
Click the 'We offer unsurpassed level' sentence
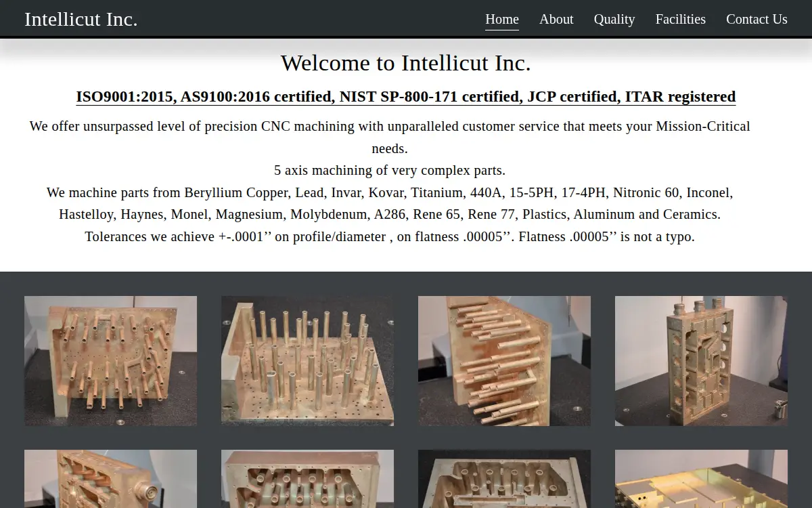pos(390,137)
